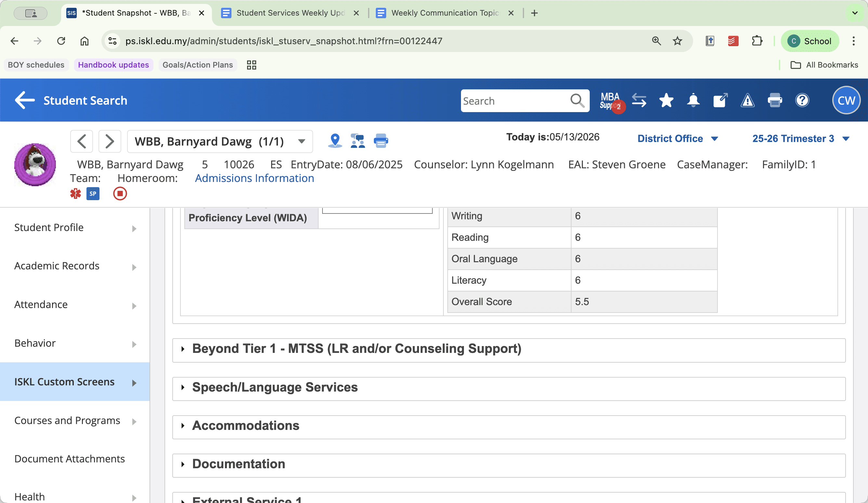Open notifications bell icon
Screen dimensions: 868x503
(693, 100)
